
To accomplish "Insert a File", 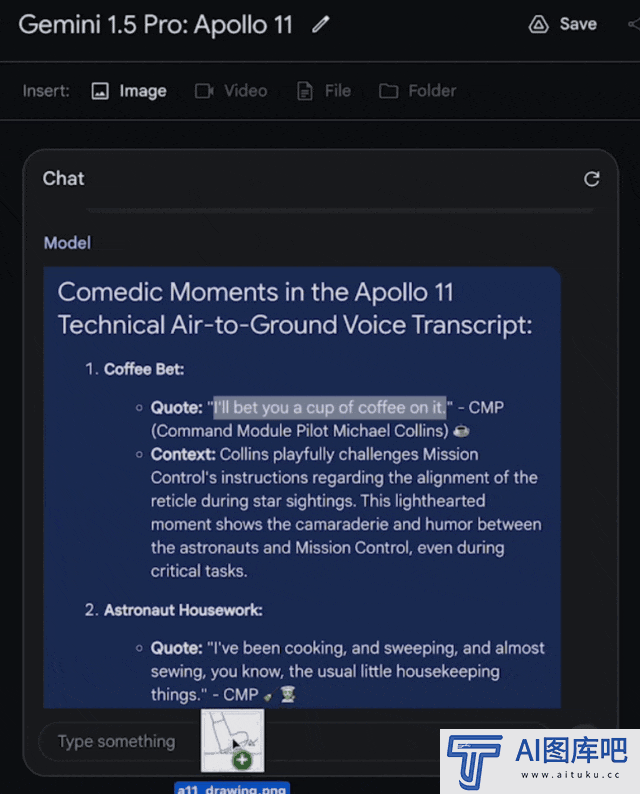I will pyautogui.click(x=324, y=91).
